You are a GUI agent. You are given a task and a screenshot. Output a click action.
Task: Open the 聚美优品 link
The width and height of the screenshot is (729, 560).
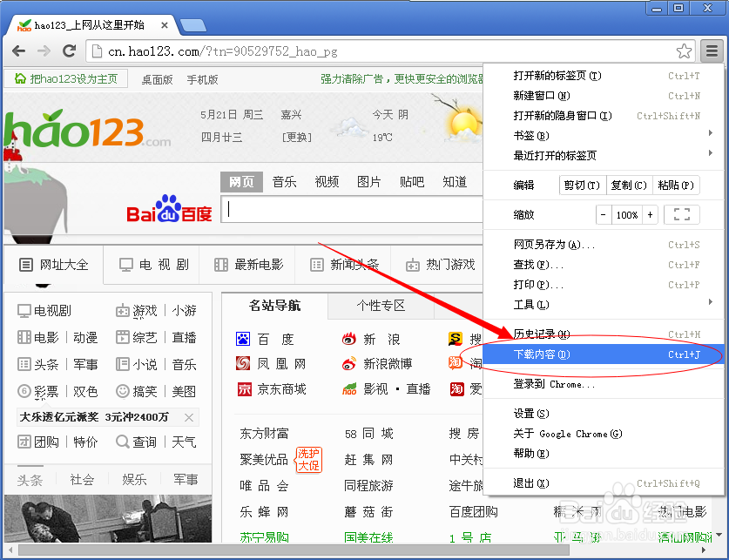[264, 460]
